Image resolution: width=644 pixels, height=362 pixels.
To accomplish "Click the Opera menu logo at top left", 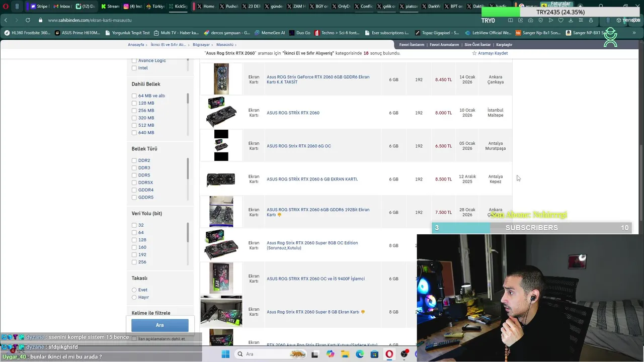I will coord(6,6).
